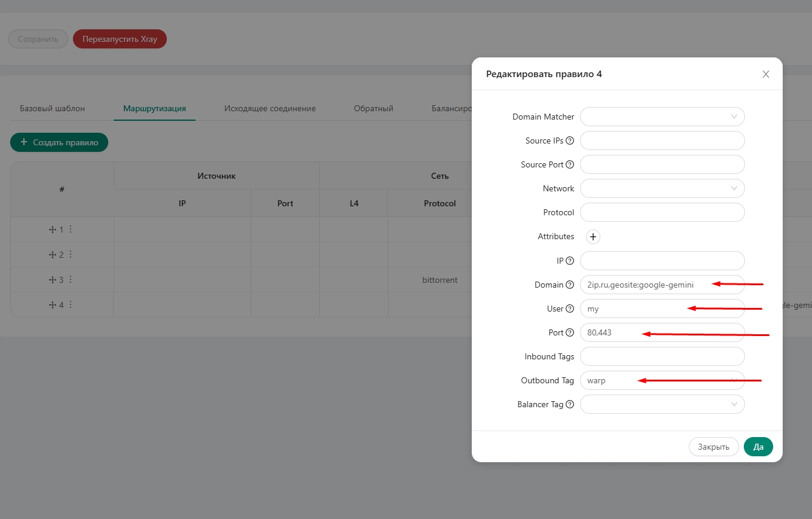
Task: Click the Inbound Tags input field
Action: [662, 356]
